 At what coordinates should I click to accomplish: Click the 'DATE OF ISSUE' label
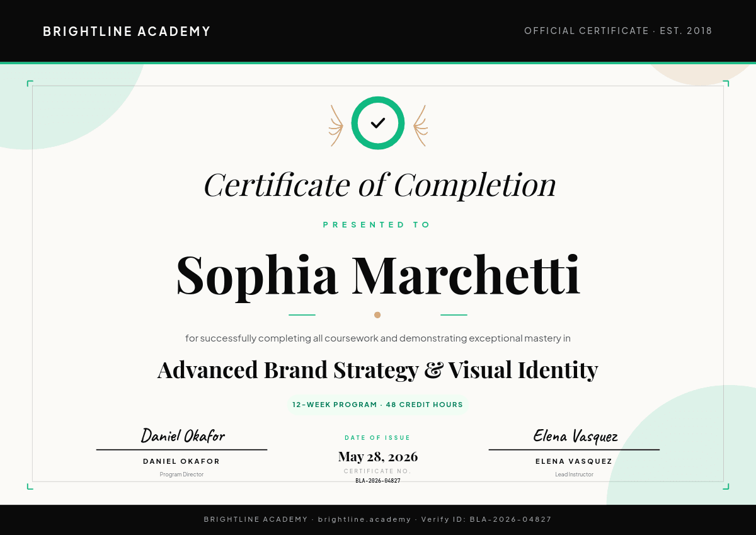coord(378,438)
